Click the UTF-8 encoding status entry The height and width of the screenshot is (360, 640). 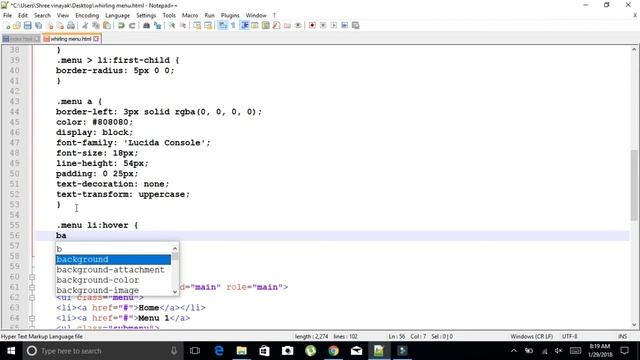(x=569, y=337)
